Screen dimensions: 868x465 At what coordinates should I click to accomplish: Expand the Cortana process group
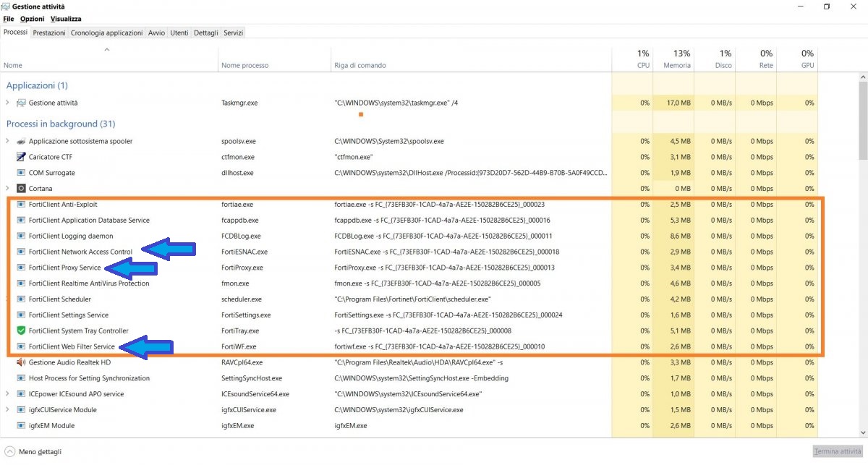(7, 189)
